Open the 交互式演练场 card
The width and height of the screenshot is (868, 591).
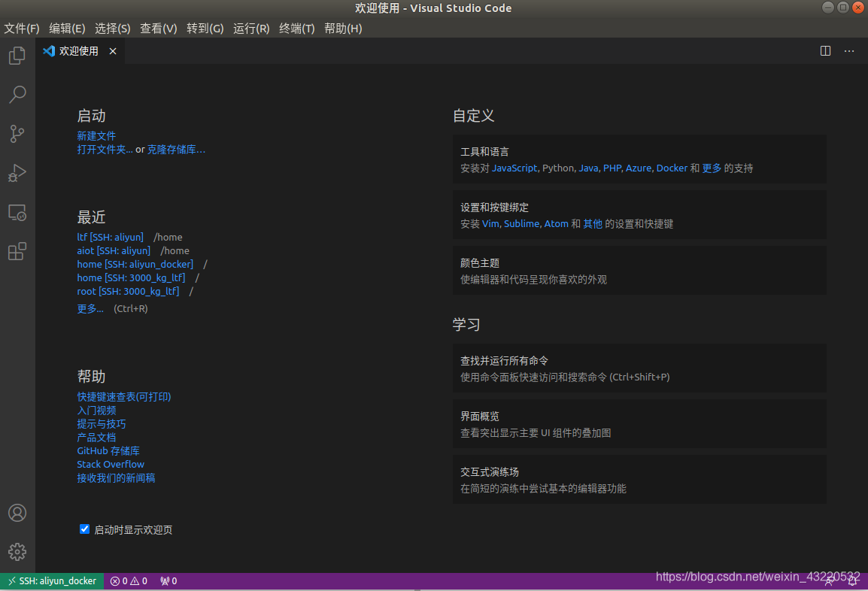(639, 480)
